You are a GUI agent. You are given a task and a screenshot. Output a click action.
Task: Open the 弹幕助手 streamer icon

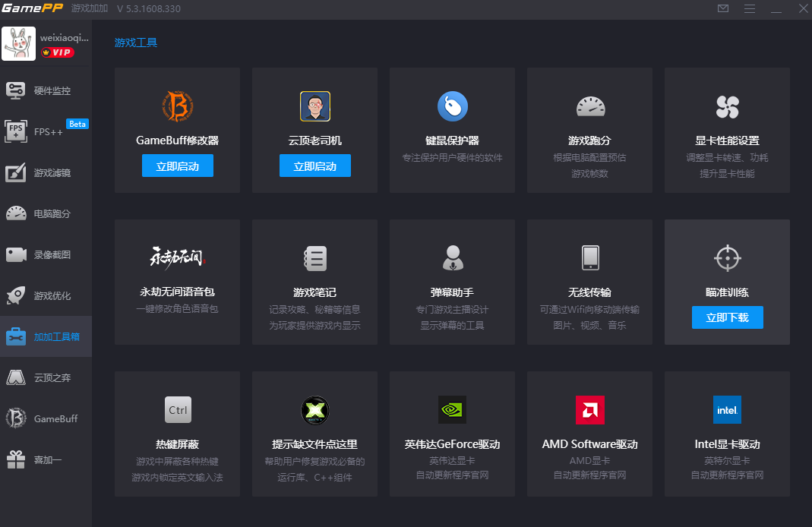(452, 258)
